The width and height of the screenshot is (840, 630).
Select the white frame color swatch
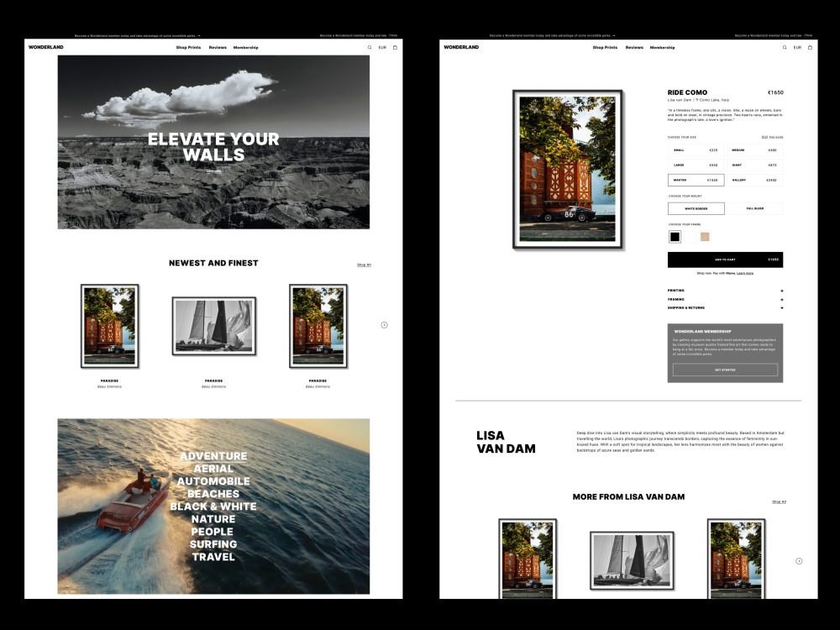click(x=690, y=237)
